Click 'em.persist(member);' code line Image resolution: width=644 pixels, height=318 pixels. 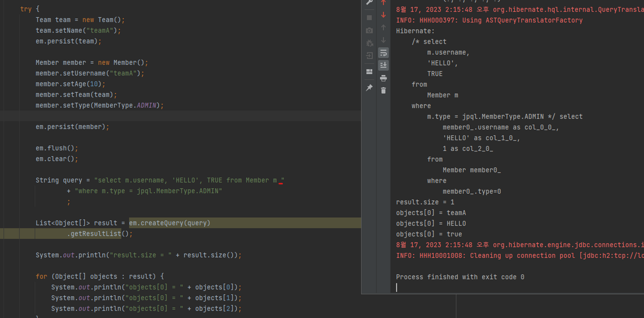[x=72, y=127]
